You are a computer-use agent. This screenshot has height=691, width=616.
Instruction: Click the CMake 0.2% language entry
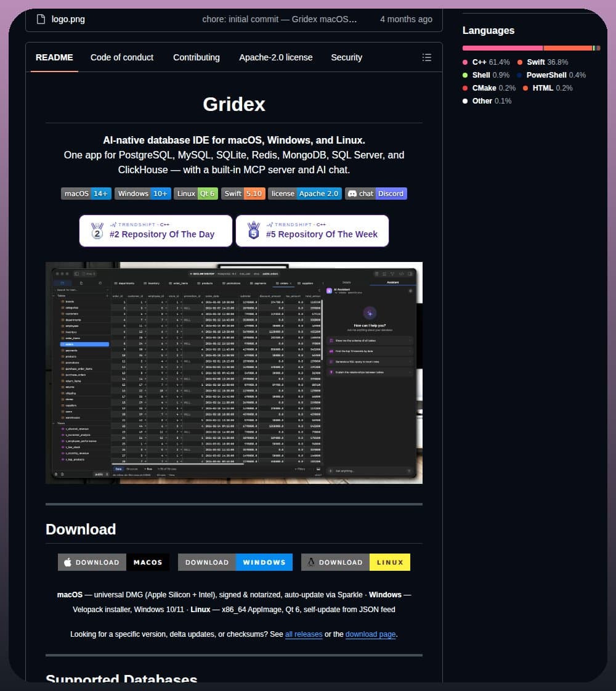click(489, 88)
